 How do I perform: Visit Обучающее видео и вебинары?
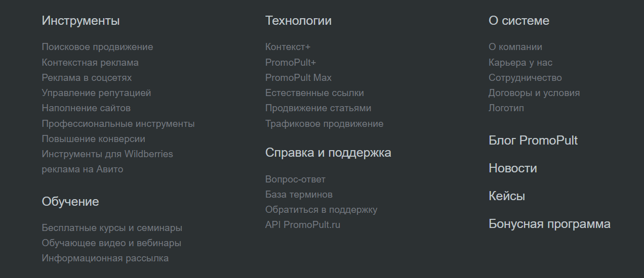(x=111, y=243)
